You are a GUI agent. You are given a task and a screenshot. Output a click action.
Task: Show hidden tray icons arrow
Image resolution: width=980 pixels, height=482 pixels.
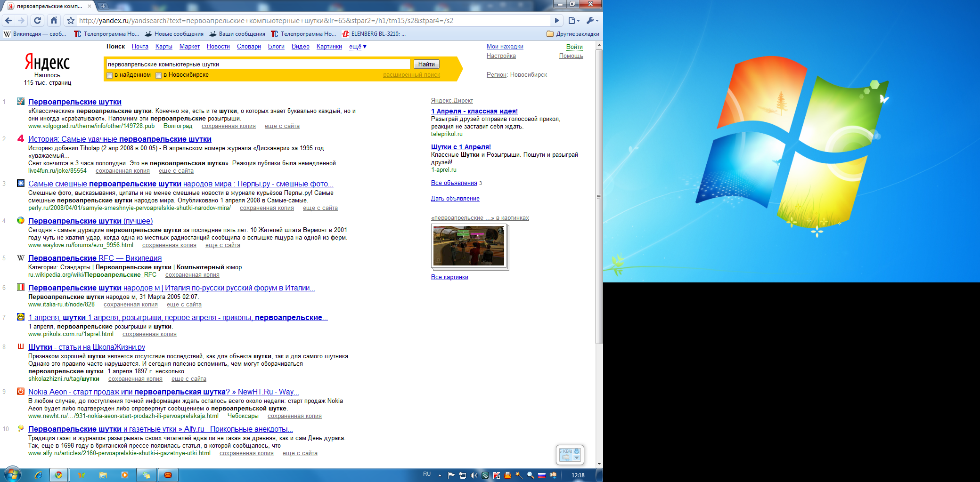[x=440, y=475]
